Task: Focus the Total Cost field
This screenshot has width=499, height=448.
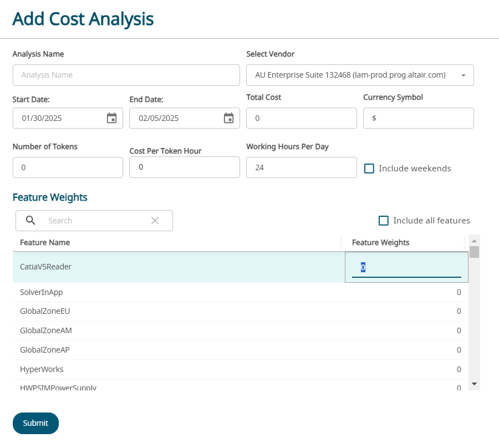Action: 301,118
